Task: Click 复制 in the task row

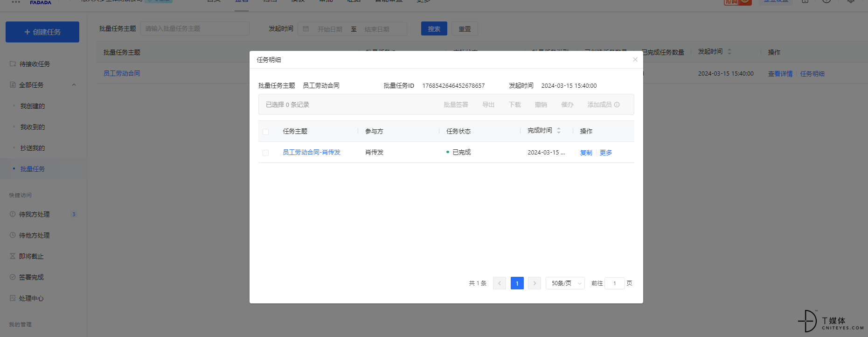Action: click(586, 153)
